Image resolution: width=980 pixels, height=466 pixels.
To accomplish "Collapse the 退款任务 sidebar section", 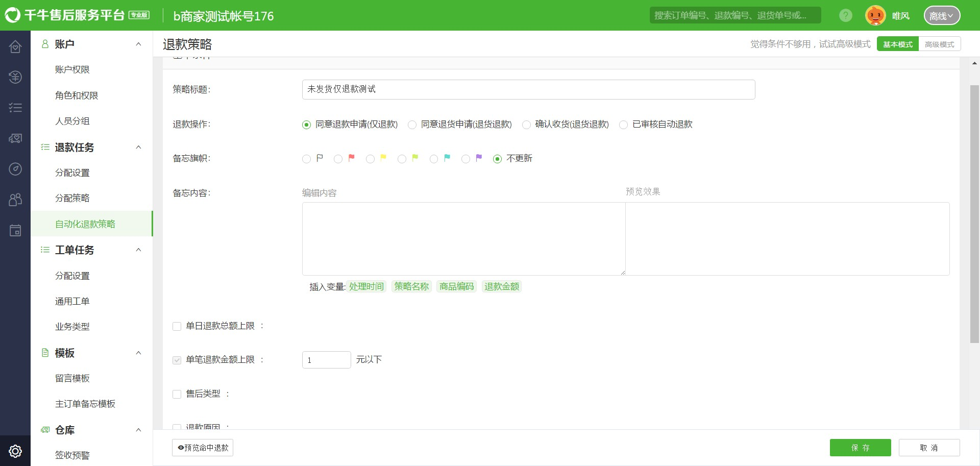I will click(138, 148).
